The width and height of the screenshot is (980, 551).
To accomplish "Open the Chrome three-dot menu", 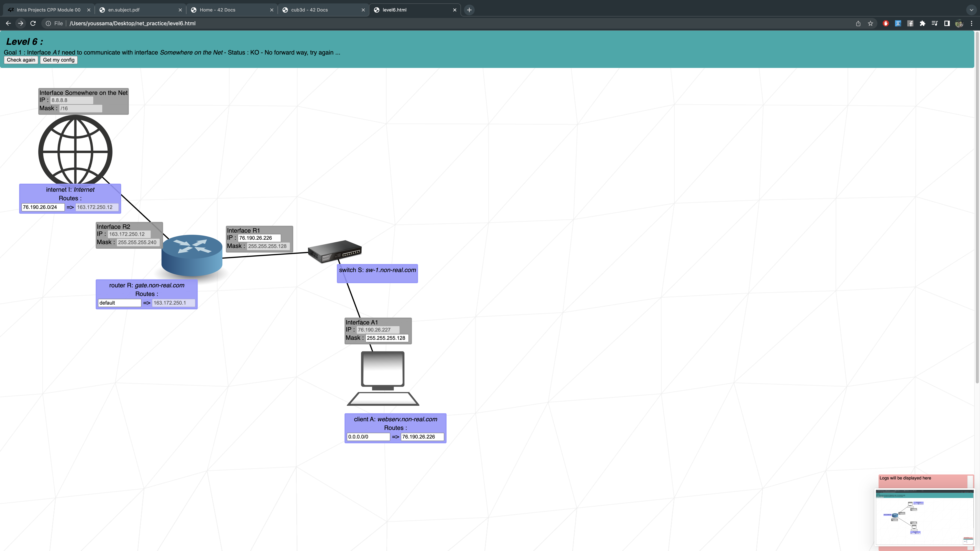I will coord(971,23).
